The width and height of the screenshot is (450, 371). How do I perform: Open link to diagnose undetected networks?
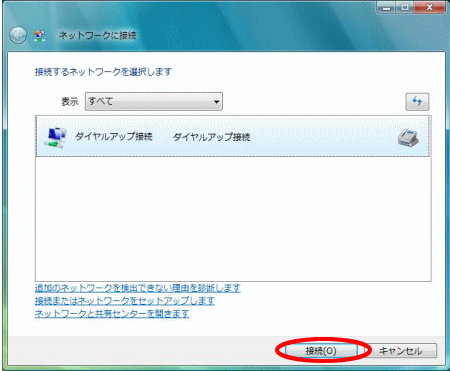coord(138,288)
